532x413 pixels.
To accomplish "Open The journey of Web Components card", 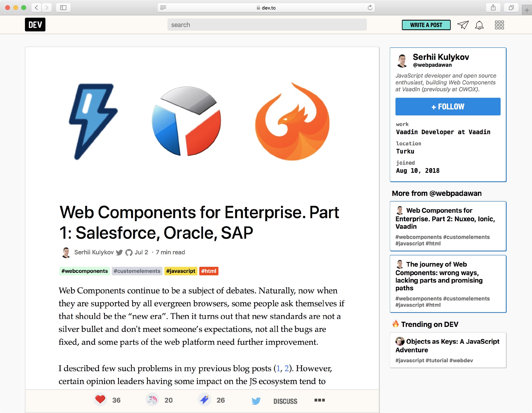I will click(448, 284).
